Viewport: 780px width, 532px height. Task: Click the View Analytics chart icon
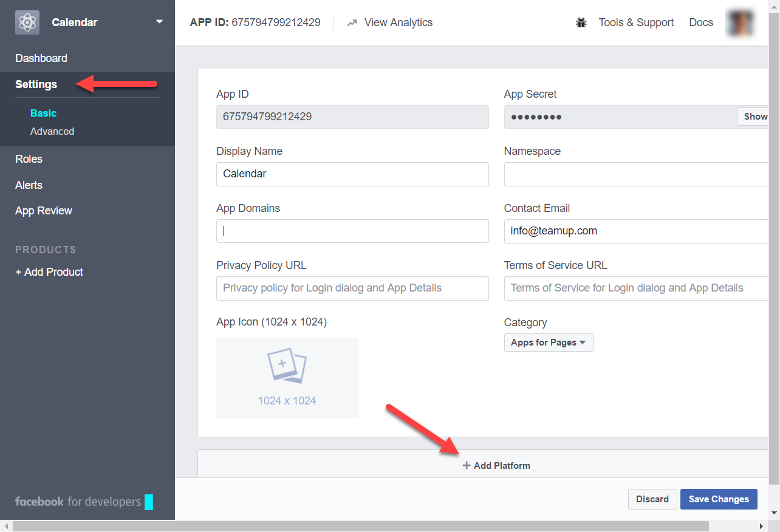click(352, 22)
